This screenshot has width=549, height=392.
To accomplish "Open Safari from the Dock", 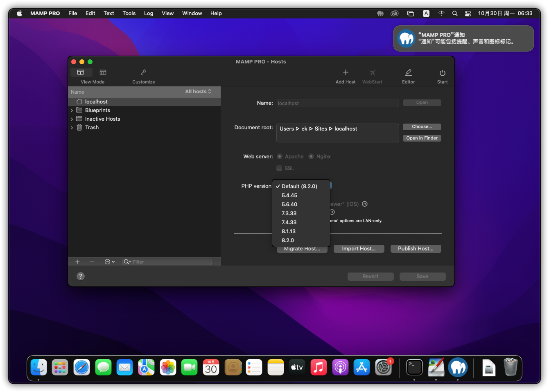I will click(81, 367).
